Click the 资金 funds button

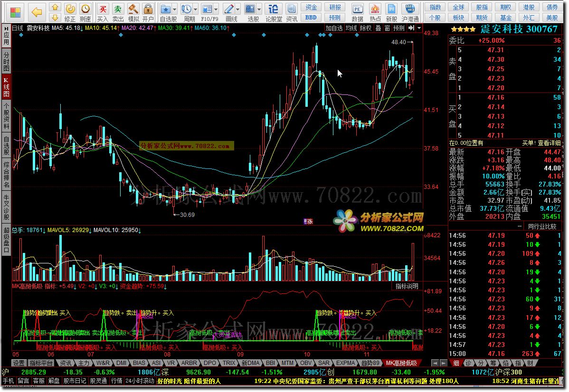coord(311,7)
